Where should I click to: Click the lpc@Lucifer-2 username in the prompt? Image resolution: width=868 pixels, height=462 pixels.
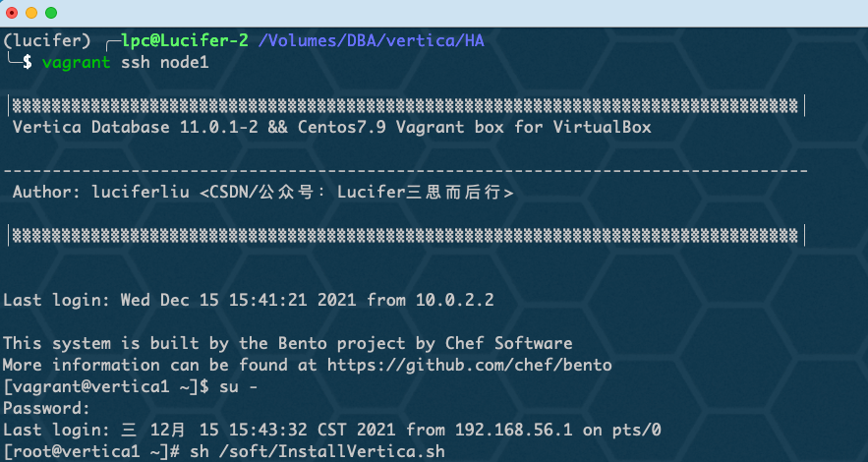185,40
